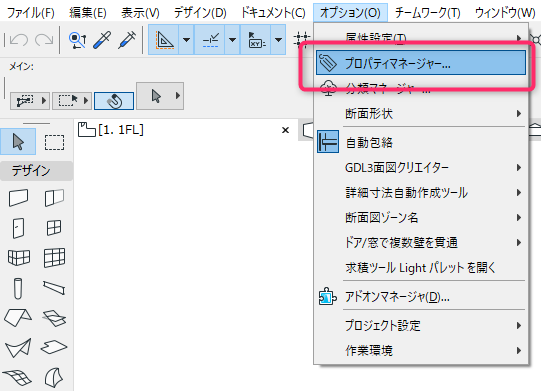Close the [1. 1FL] tab
Viewport: 541px width, 391px height.
tap(285, 130)
